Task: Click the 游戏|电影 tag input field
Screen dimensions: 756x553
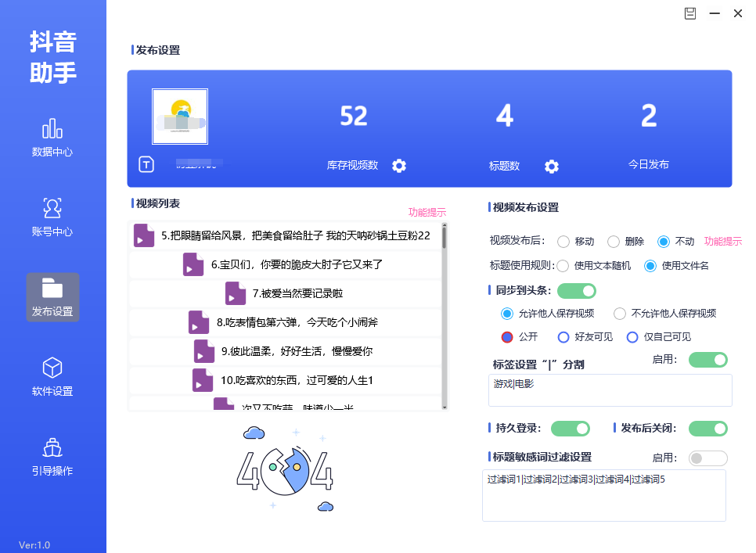Action: click(610, 390)
